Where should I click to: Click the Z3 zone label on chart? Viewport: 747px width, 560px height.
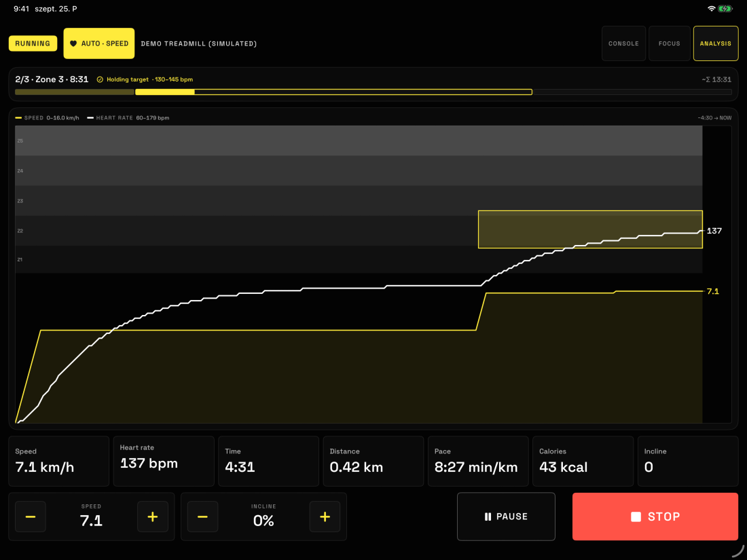(20, 201)
